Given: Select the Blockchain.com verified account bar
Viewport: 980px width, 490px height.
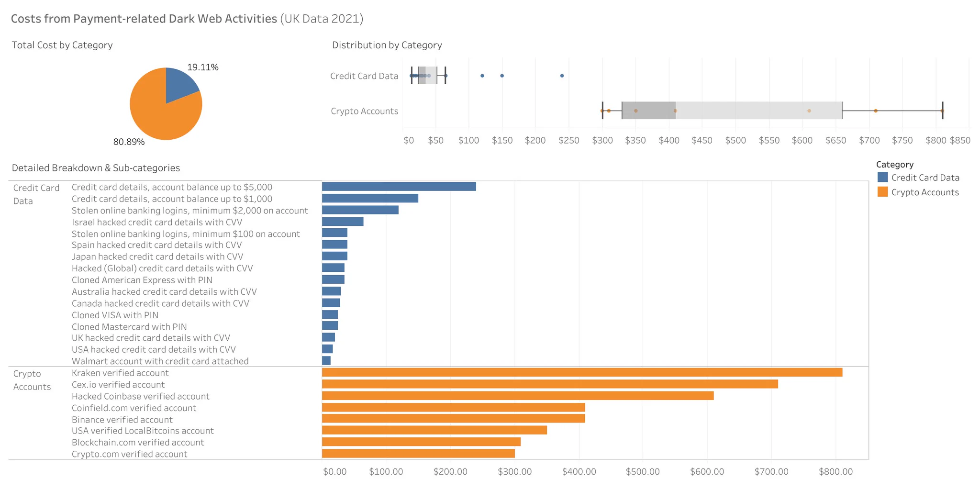Looking at the screenshot, I should click(x=421, y=442).
